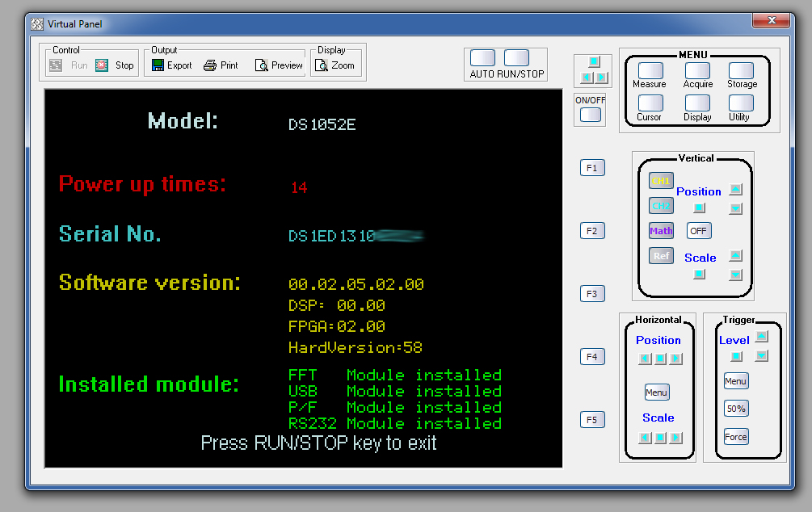Click 'USB Module installed' line

[x=395, y=391]
